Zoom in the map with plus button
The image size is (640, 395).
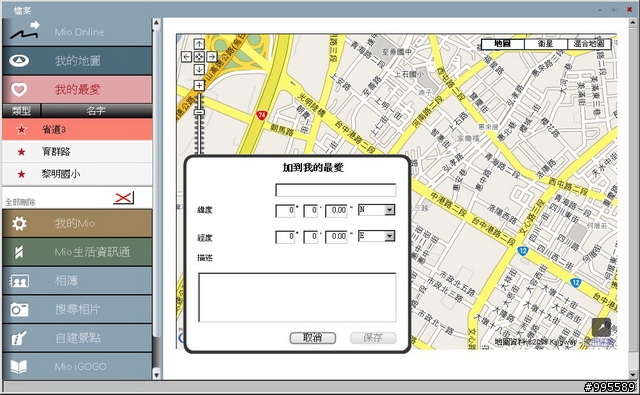199,85
